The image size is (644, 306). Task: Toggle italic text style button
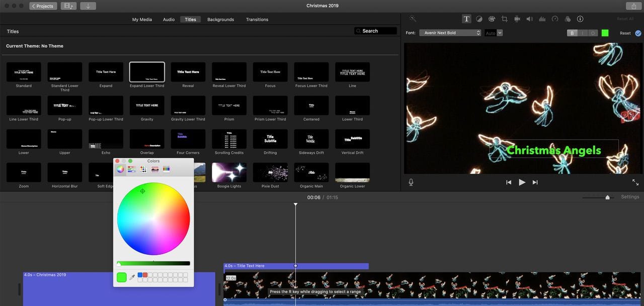583,33
